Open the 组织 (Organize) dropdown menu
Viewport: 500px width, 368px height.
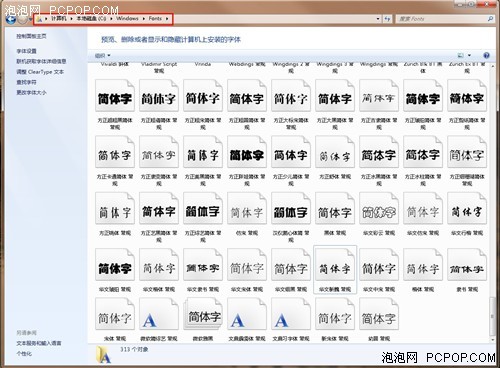102,55
